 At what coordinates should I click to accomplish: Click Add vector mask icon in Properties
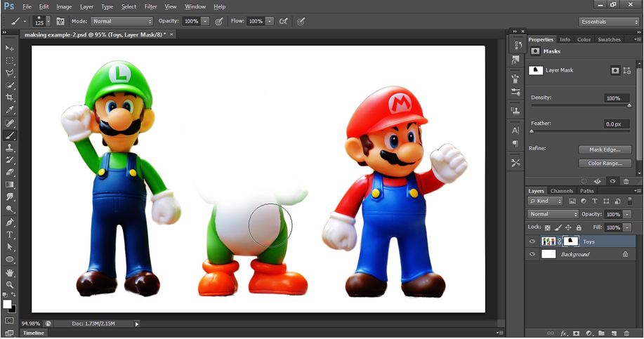tap(626, 71)
